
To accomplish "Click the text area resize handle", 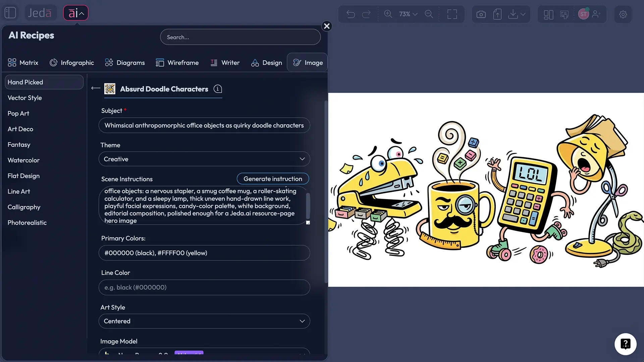I will [x=308, y=223].
